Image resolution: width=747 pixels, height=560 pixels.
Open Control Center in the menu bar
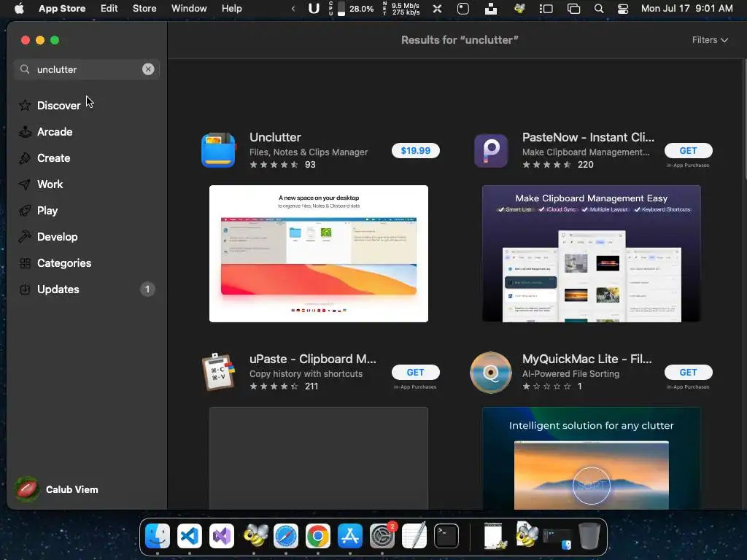tap(623, 9)
